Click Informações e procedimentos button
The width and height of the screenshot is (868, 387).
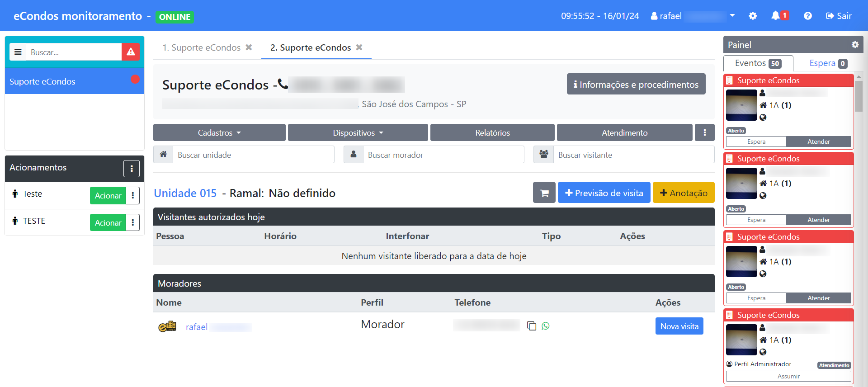tap(636, 84)
